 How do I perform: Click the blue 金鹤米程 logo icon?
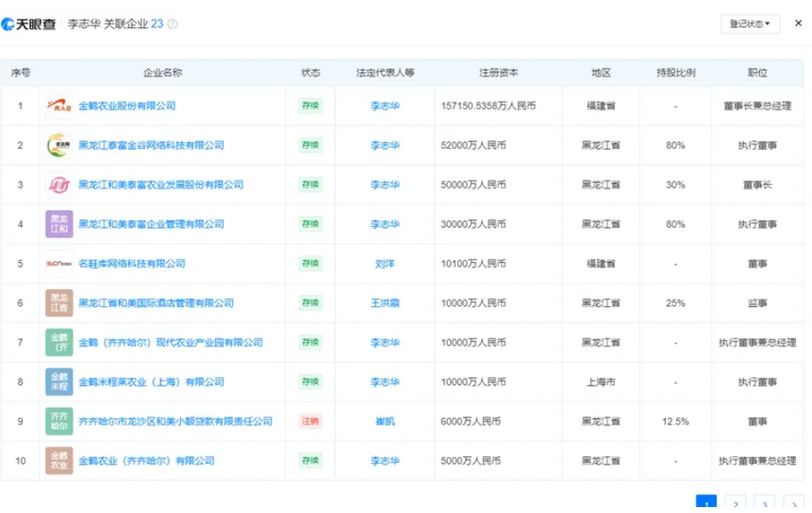coord(59,382)
